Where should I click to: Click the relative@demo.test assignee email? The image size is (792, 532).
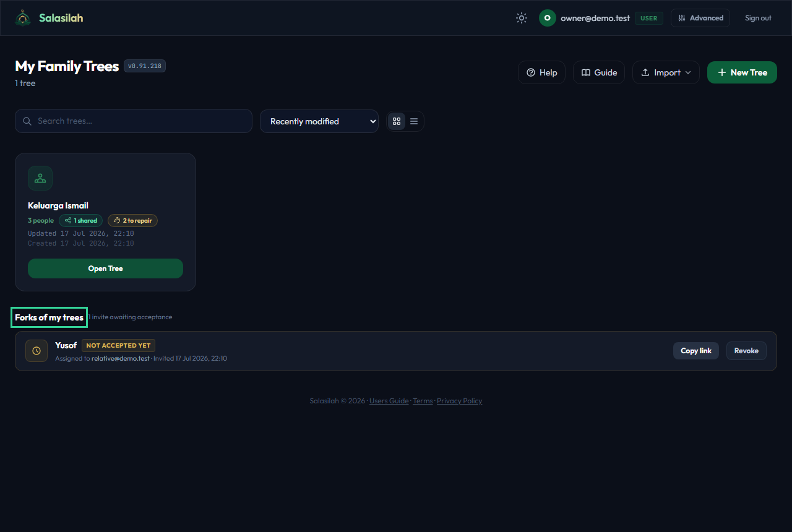click(121, 359)
